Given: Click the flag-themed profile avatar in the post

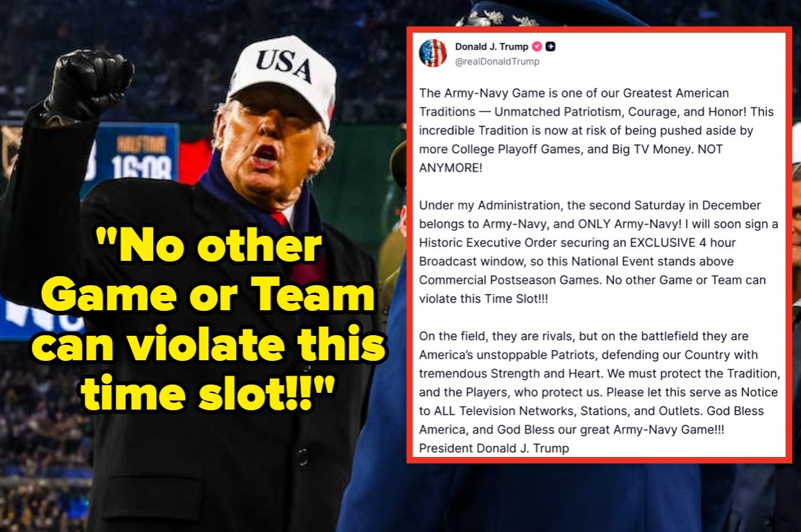Looking at the screenshot, I should coord(433,53).
